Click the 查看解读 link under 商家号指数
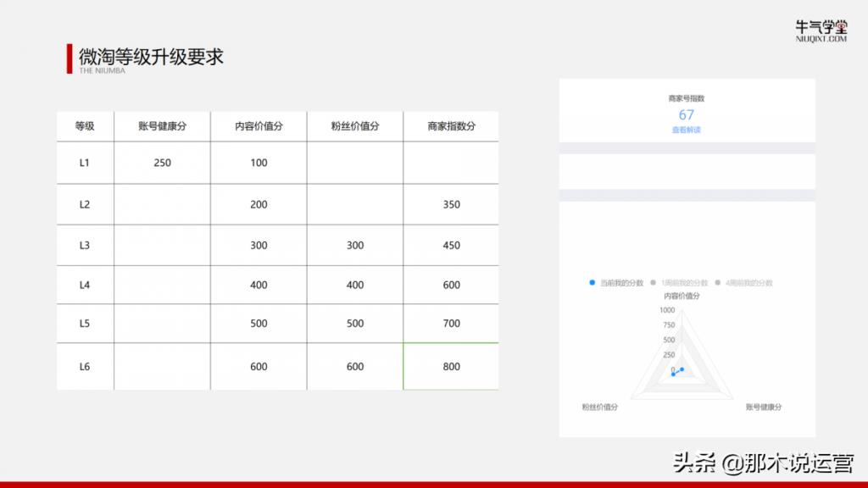Image resolution: width=868 pixels, height=488 pixels. click(x=686, y=130)
